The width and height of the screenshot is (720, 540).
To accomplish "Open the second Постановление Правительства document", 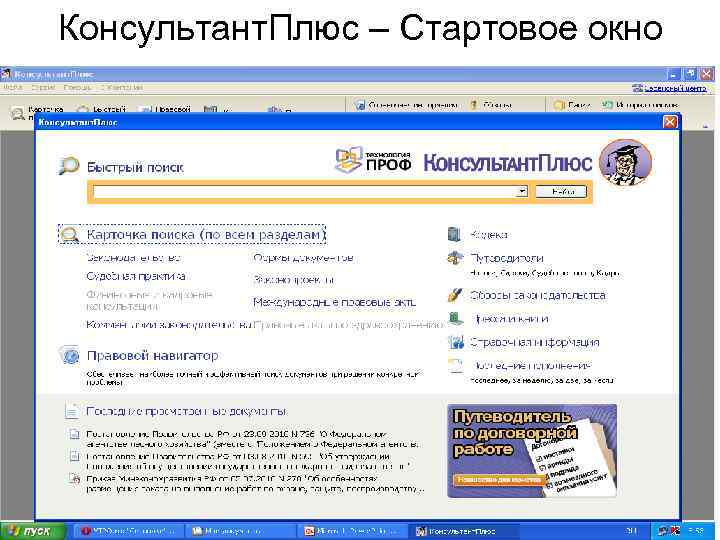I will (x=248, y=461).
